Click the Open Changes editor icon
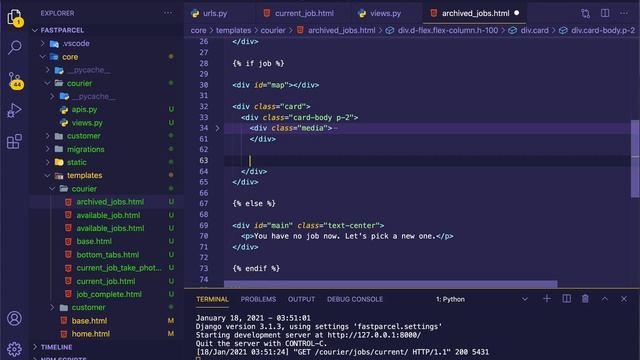The width and height of the screenshot is (640, 360). [585, 13]
